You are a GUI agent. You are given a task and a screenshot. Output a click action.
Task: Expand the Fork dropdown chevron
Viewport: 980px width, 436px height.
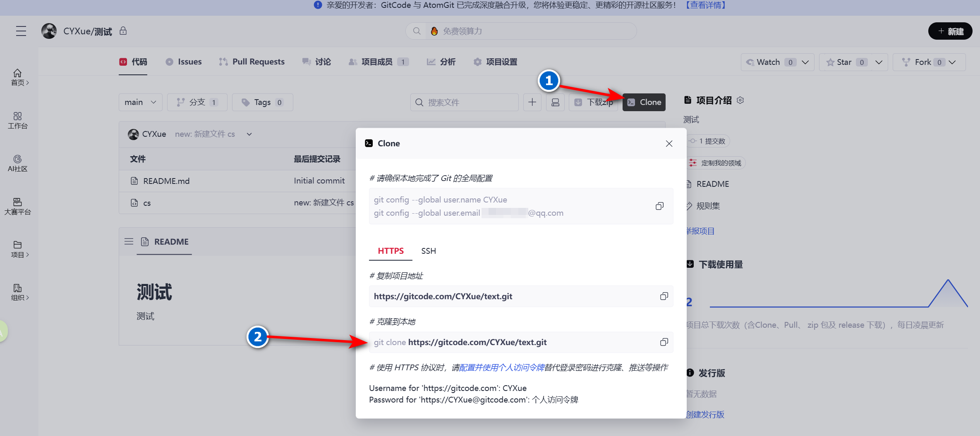coord(953,62)
